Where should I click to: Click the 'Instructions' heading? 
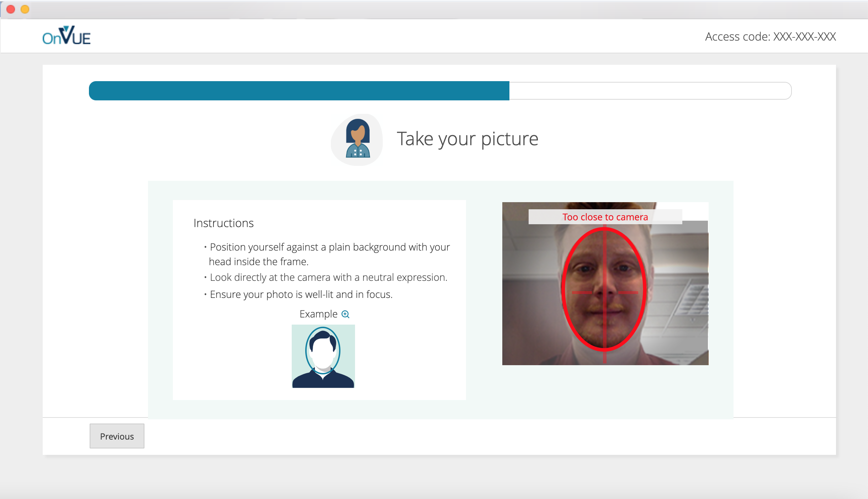223,223
